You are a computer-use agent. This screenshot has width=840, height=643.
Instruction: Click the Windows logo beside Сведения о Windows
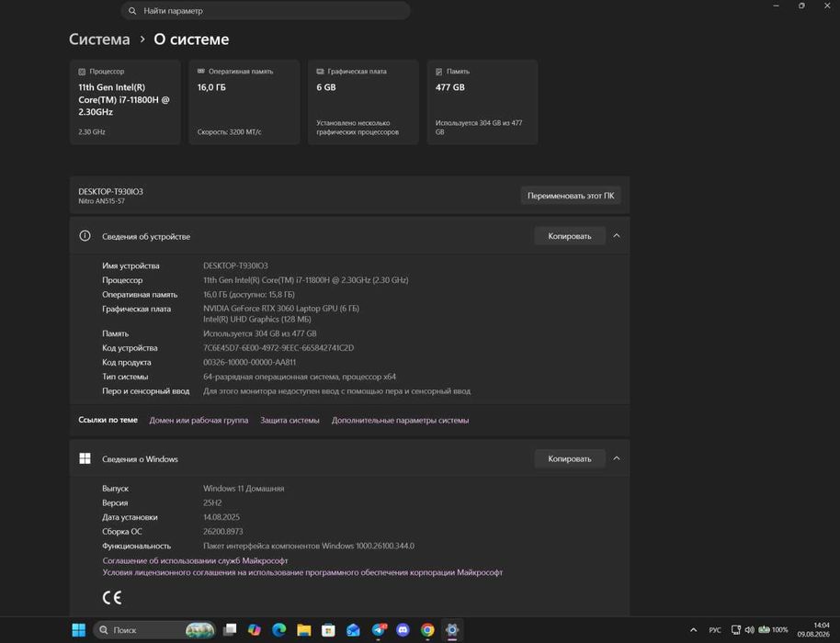pyautogui.click(x=85, y=459)
